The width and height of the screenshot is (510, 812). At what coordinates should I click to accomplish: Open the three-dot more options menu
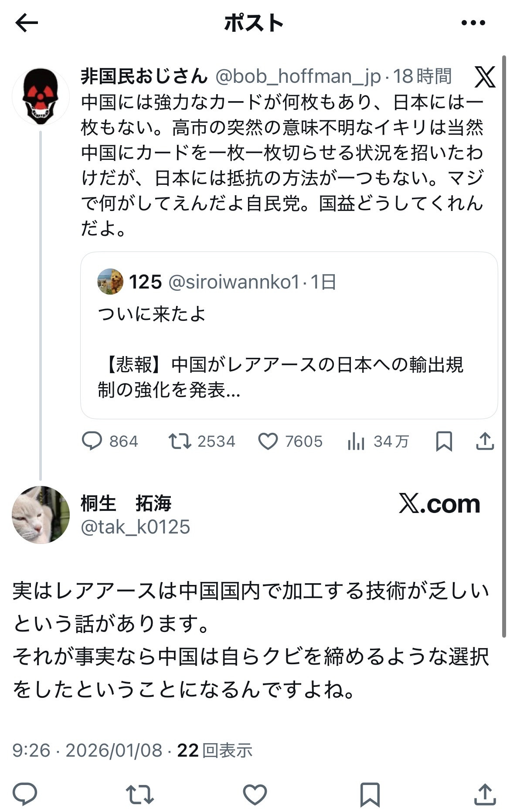pos(473,23)
